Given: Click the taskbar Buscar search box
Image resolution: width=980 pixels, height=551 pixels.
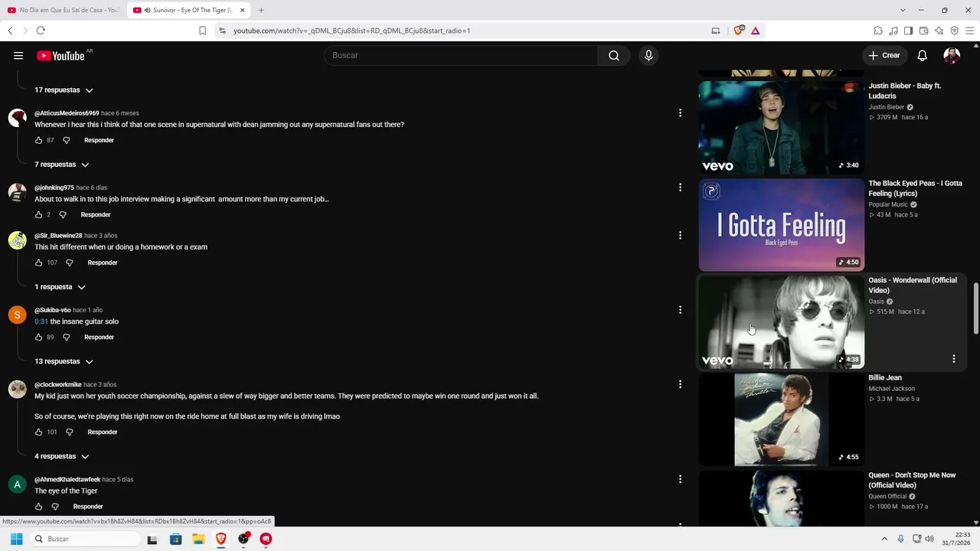Looking at the screenshot, I should (85, 539).
